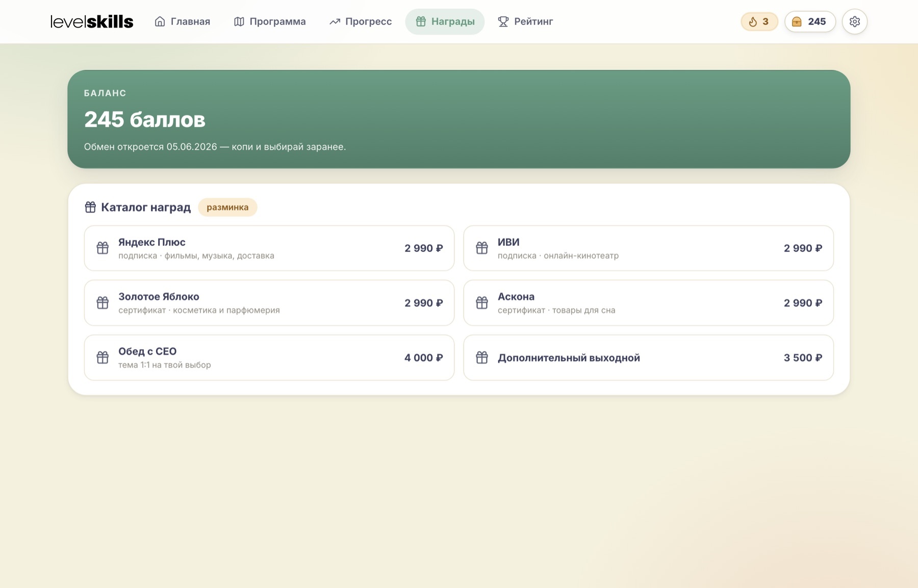Screen dimensions: 918x588
Task: Click the 4 000 ₽ price
Action: (423, 357)
